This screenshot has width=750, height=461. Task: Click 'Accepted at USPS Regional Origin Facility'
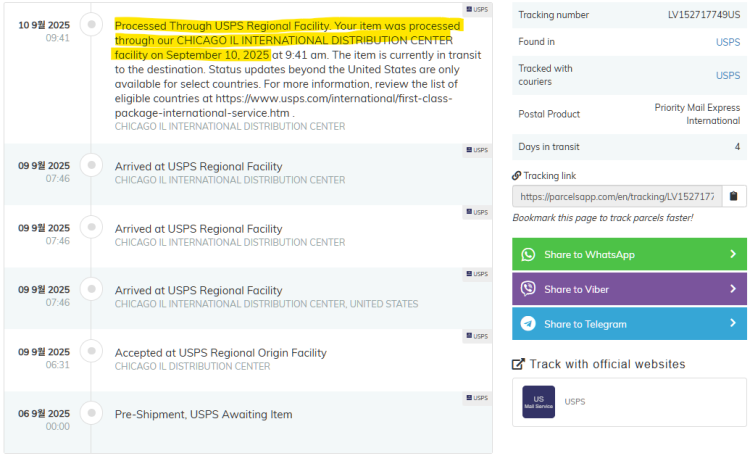(x=221, y=353)
